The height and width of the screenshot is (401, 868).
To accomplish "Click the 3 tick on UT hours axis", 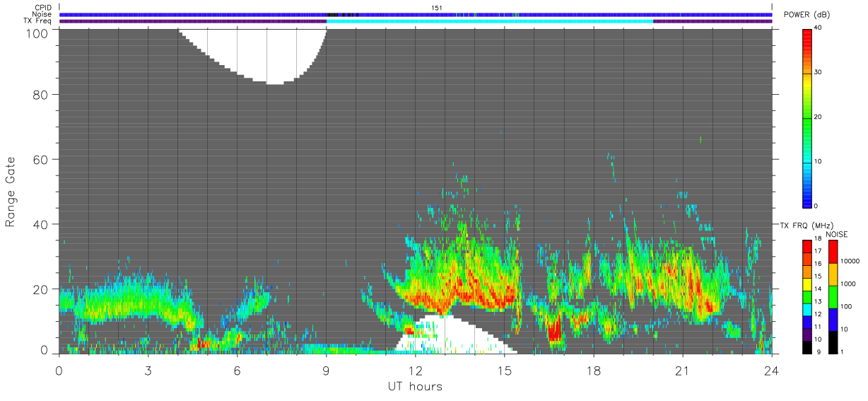I will (x=148, y=371).
